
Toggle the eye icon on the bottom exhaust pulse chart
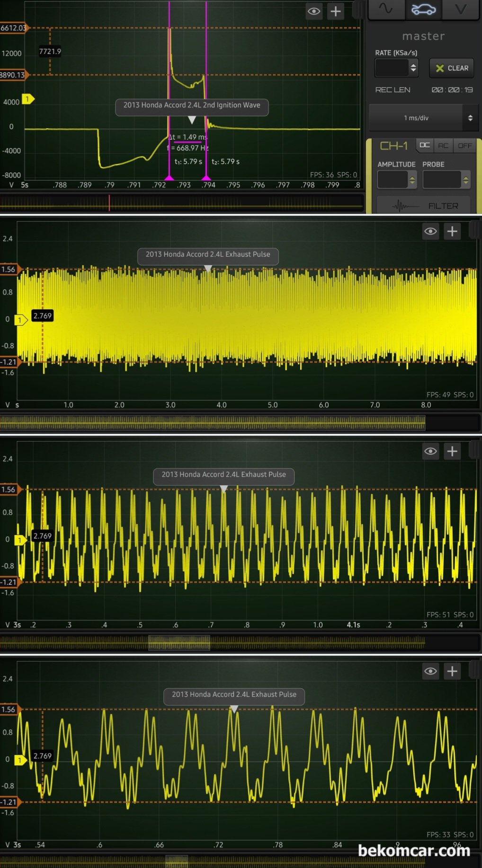[x=430, y=671]
